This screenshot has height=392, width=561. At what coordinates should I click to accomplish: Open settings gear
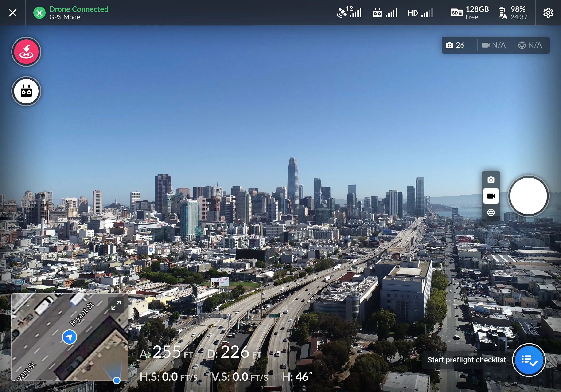coord(548,13)
